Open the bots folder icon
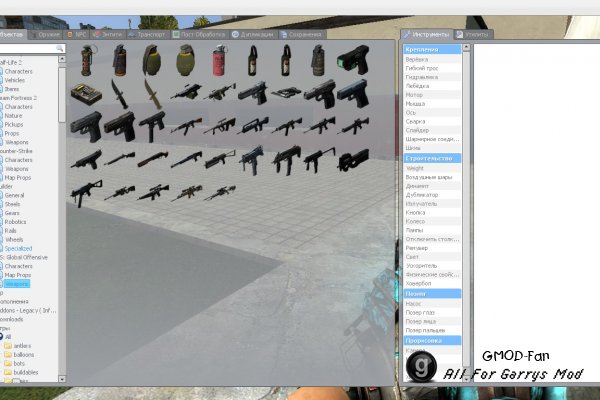 pos(8,363)
